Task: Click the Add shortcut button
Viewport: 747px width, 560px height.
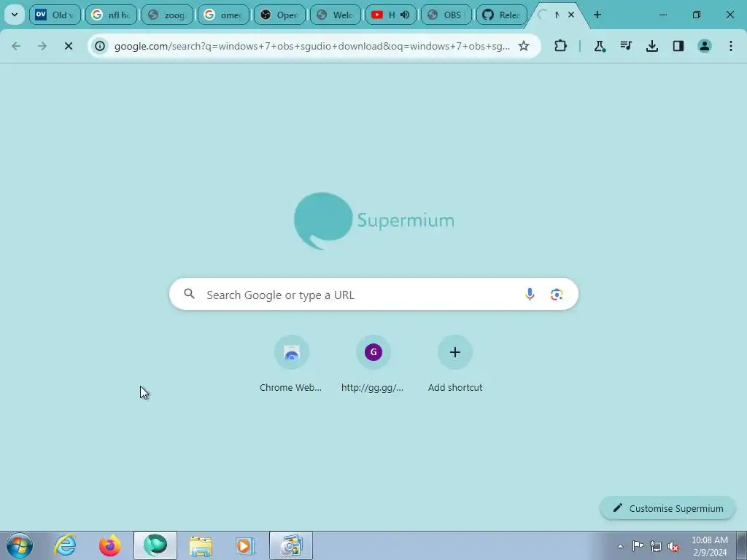Action: tap(455, 365)
